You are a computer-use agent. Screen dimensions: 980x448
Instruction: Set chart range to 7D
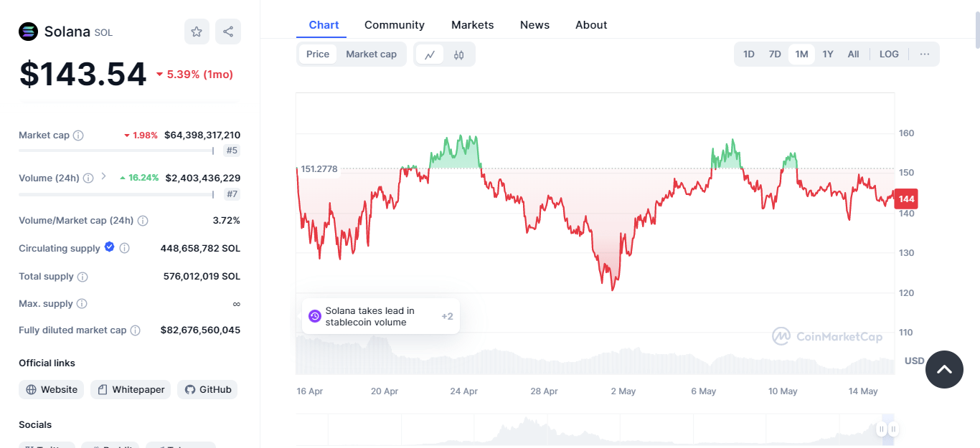click(775, 54)
